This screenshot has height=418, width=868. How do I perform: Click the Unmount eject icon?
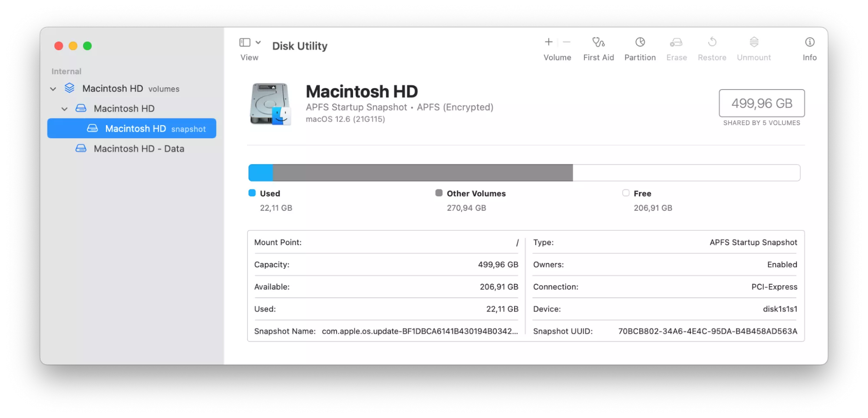(754, 42)
